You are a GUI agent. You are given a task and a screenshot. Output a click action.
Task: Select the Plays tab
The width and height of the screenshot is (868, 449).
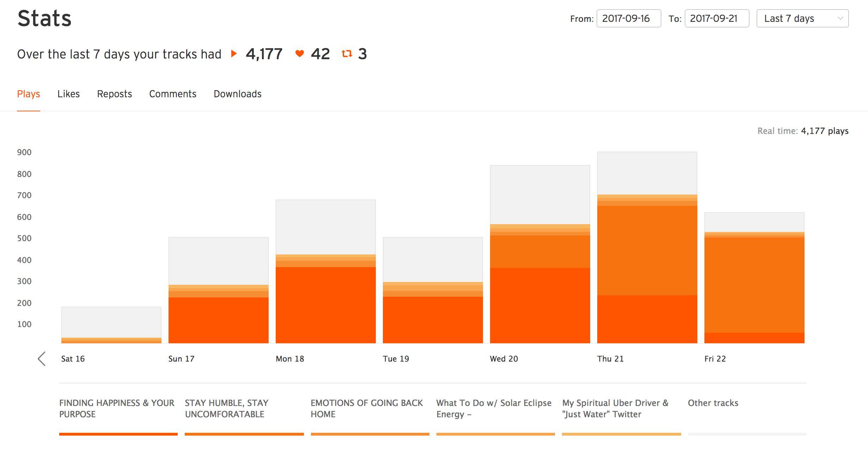pos(29,94)
